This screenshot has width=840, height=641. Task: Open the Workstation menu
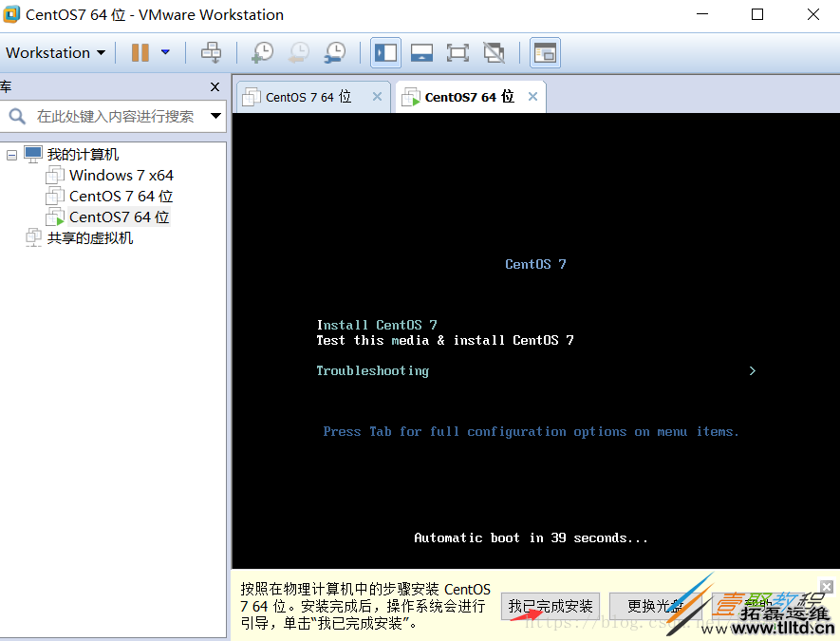pyautogui.click(x=54, y=52)
